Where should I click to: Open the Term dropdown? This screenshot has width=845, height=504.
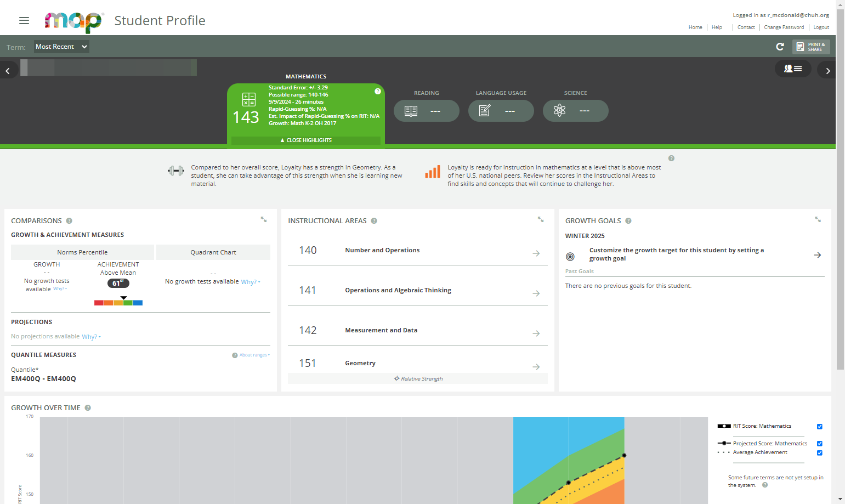pyautogui.click(x=61, y=47)
